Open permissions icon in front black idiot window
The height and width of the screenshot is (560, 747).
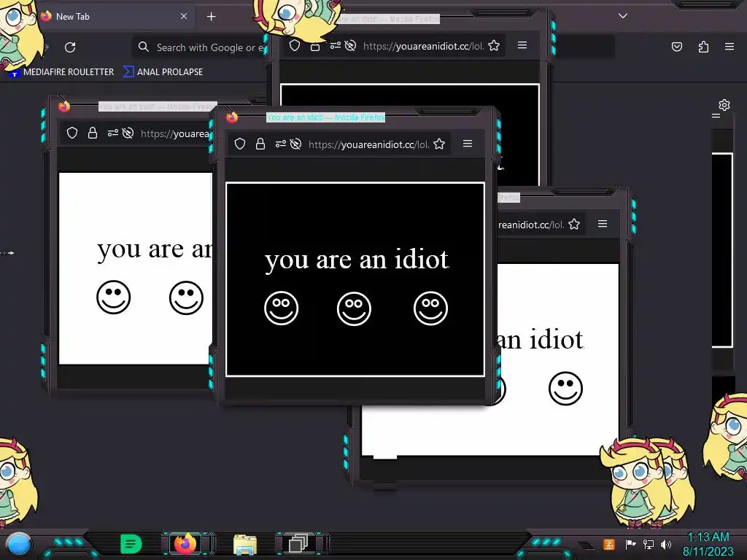[281, 144]
